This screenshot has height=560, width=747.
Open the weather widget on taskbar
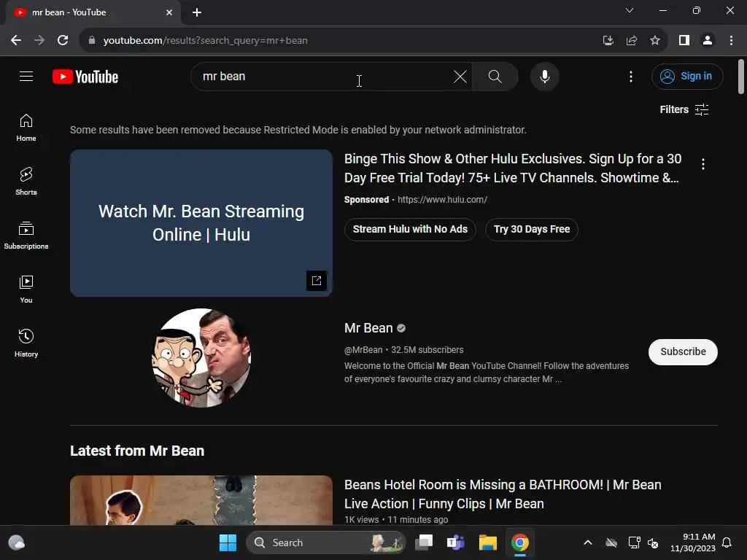(17, 542)
